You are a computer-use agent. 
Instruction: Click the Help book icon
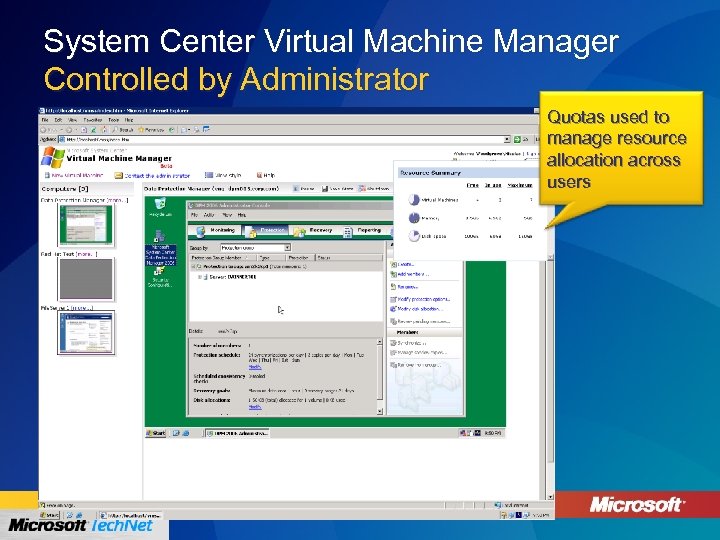click(259, 175)
